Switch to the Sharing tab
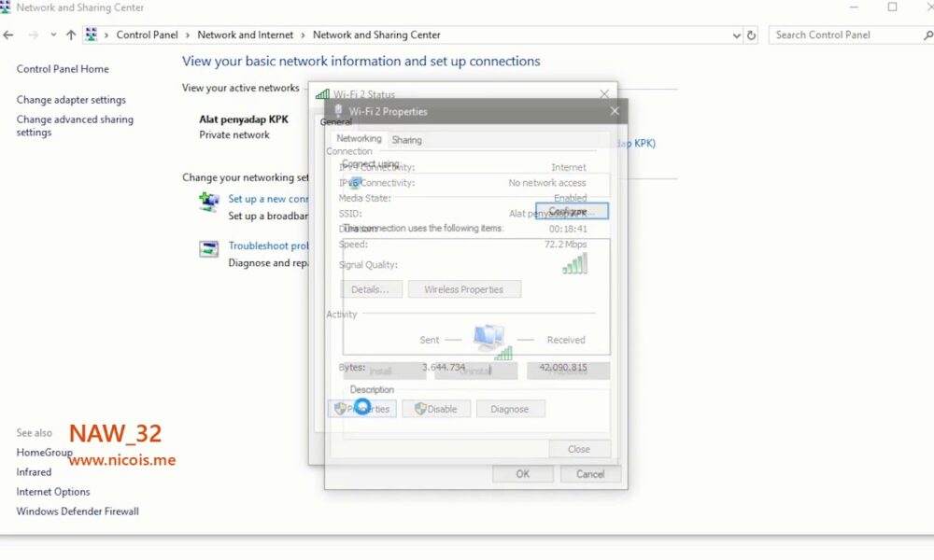 point(406,139)
